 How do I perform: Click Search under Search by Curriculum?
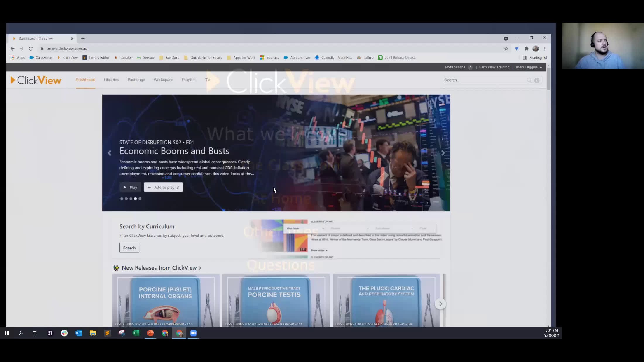tap(129, 248)
